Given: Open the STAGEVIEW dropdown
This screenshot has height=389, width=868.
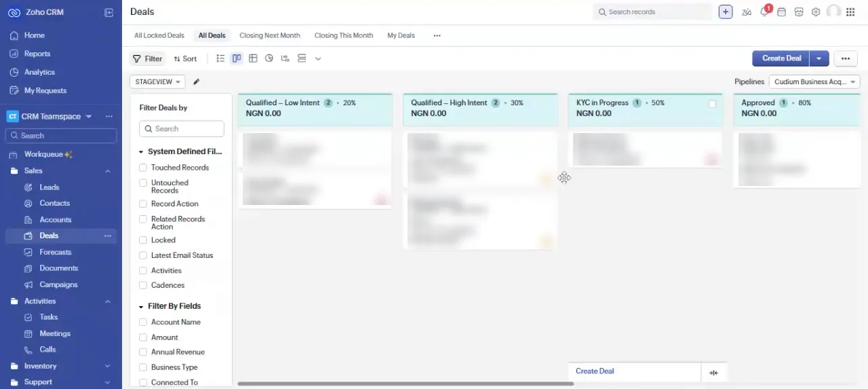Looking at the screenshot, I should (157, 82).
